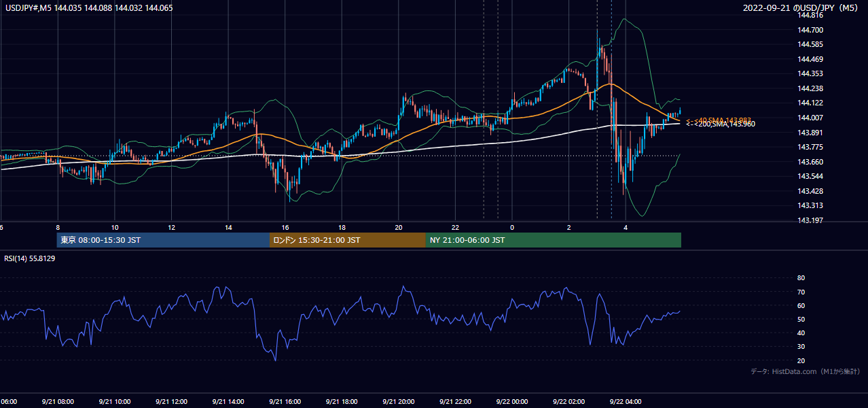Click RSI scale value 40
Image resolution: width=868 pixels, height=408 pixels.
tap(801, 333)
